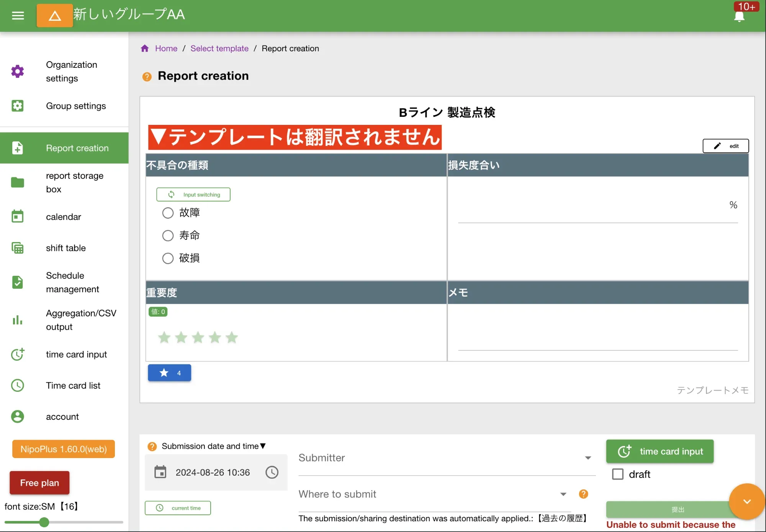Select the calendar icon in sidebar
The image size is (766, 532).
[x=18, y=216]
